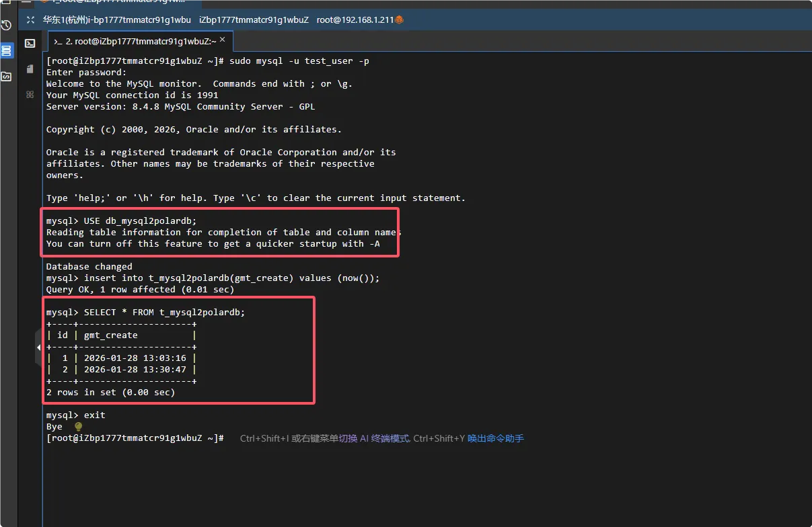This screenshot has height=527, width=812.
Task: Click the '2 rows in set (0.00 sec)' line
Action: click(x=111, y=393)
